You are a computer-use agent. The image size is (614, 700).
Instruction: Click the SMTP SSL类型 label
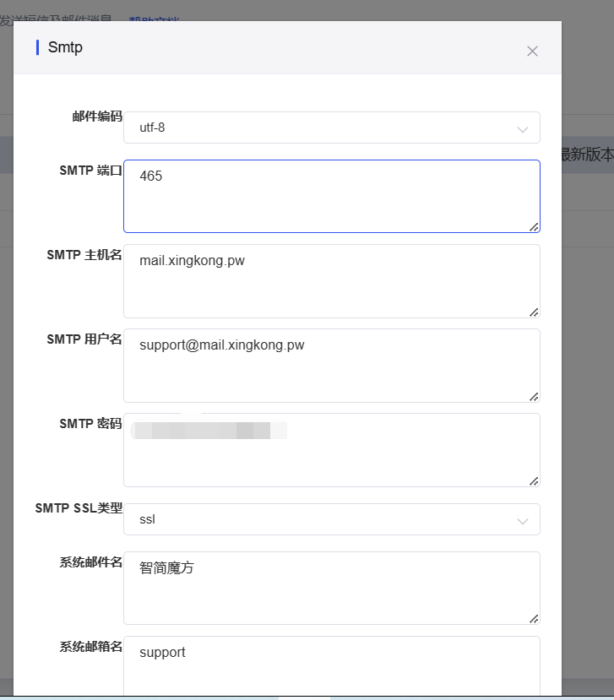point(79,508)
